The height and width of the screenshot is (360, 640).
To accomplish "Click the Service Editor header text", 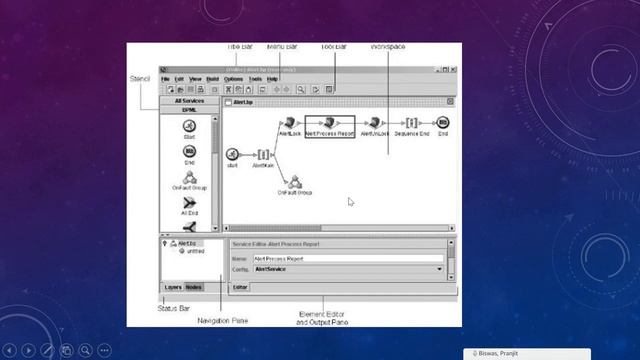I will [x=276, y=244].
